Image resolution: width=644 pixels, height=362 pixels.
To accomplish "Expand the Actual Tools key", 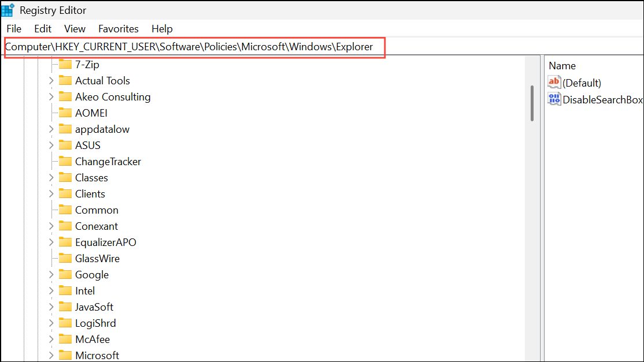I will pos(51,81).
